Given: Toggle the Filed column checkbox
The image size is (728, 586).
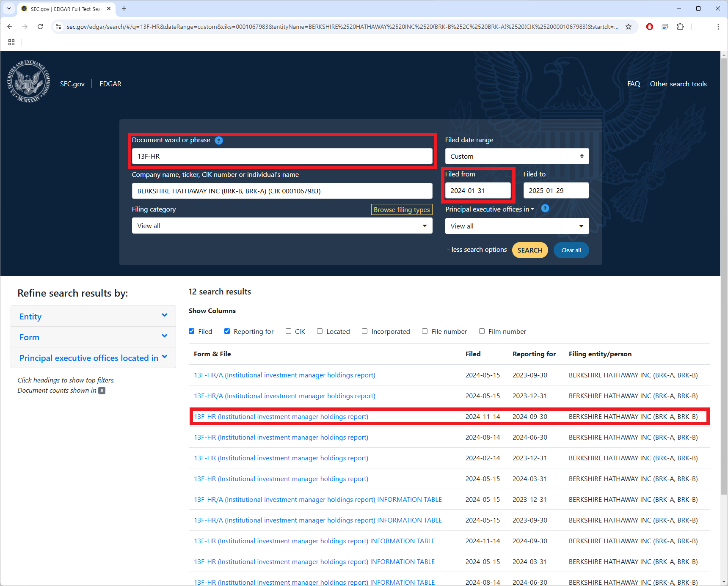Looking at the screenshot, I should (192, 331).
